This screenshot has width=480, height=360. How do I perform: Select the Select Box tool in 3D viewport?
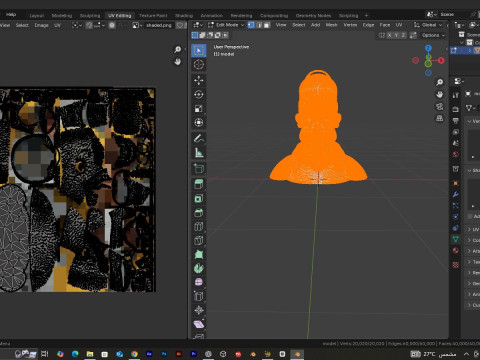[x=199, y=51]
